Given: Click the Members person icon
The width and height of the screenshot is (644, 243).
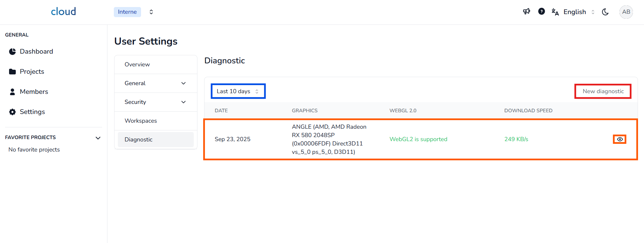Looking at the screenshot, I should (12, 92).
